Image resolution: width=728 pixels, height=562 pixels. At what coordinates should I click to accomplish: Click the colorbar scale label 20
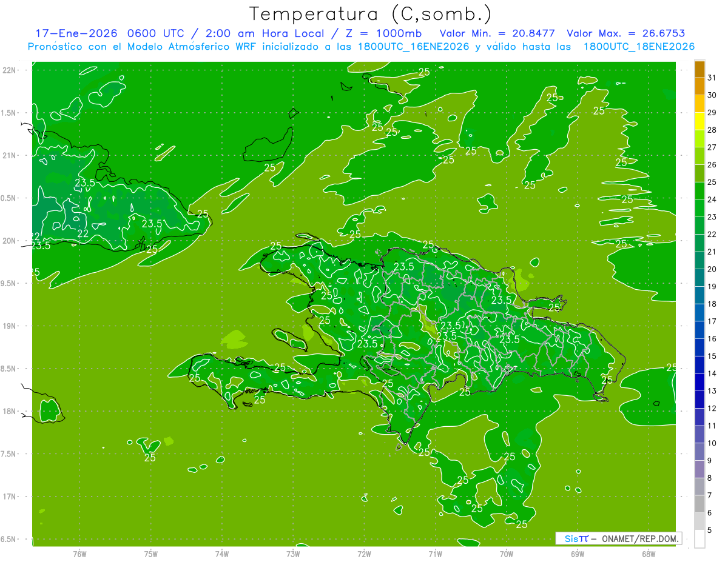(712, 269)
